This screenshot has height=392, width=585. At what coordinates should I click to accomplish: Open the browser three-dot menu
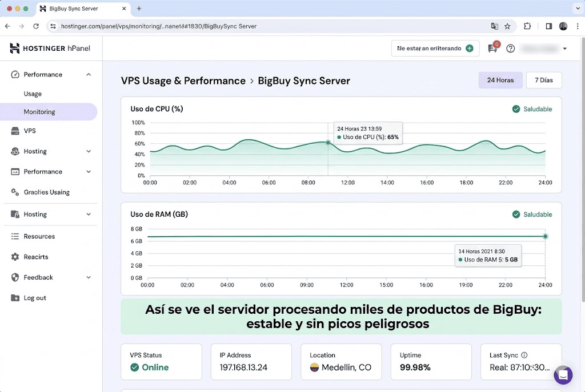[578, 26]
